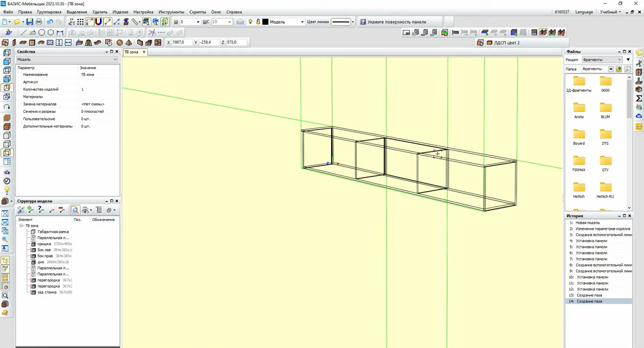Screen dimensions: 644x348
Task: Click the Save floppy disk icon
Action: tap(30, 22)
